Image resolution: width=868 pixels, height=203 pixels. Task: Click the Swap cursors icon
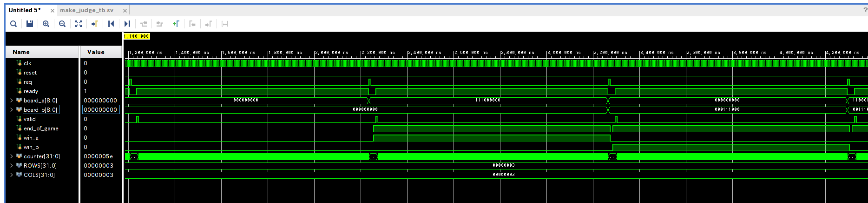tap(225, 24)
